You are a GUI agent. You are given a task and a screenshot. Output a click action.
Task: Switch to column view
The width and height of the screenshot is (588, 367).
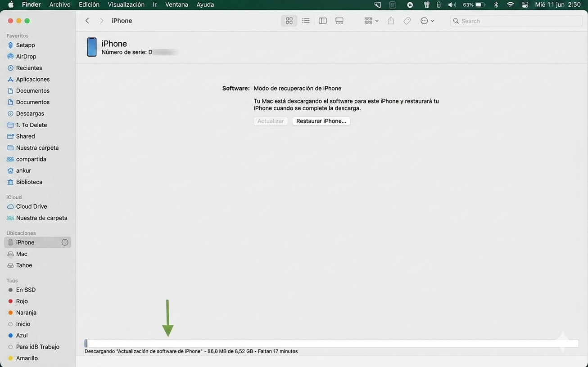(x=322, y=21)
